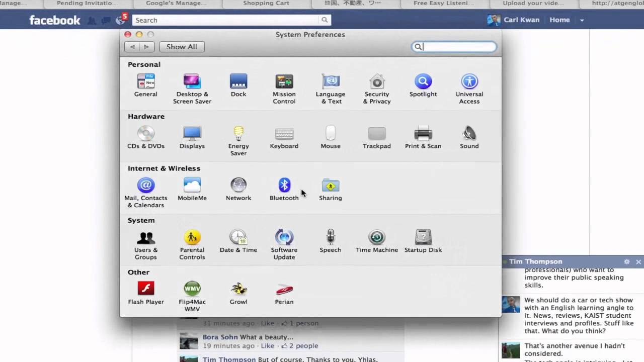This screenshot has width=644, height=362.
Task: Go forward in System Preferences
Action: pos(146,47)
